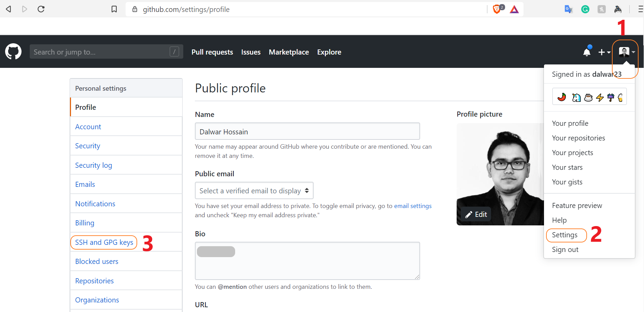Open the Google Translate extension icon
Image resolution: width=644 pixels, height=312 pixels.
[569, 9]
